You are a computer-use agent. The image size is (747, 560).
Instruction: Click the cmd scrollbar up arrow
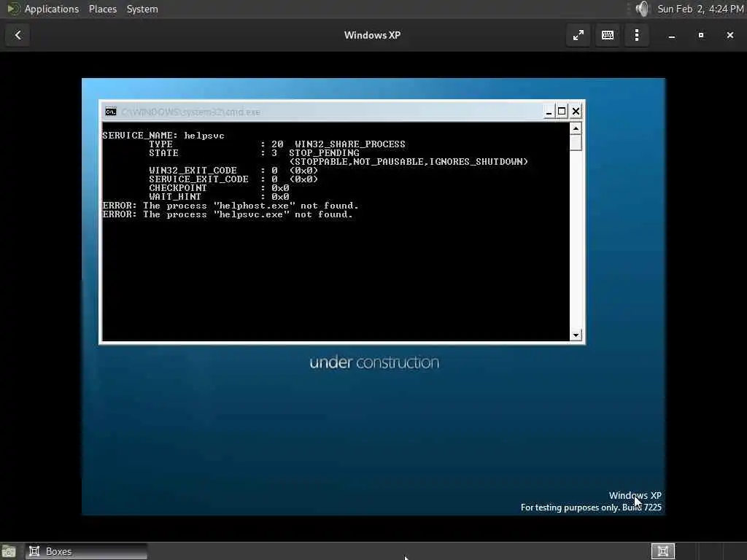pos(576,128)
